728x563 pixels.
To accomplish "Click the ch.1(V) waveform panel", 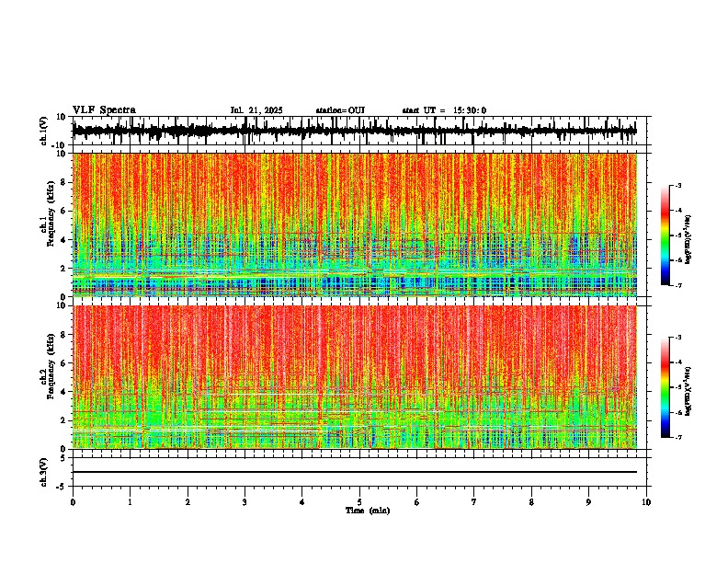I will [x=359, y=131].
